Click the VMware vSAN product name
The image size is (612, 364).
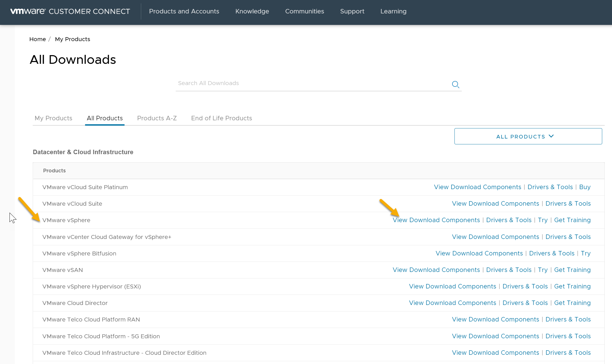[63, 270]
